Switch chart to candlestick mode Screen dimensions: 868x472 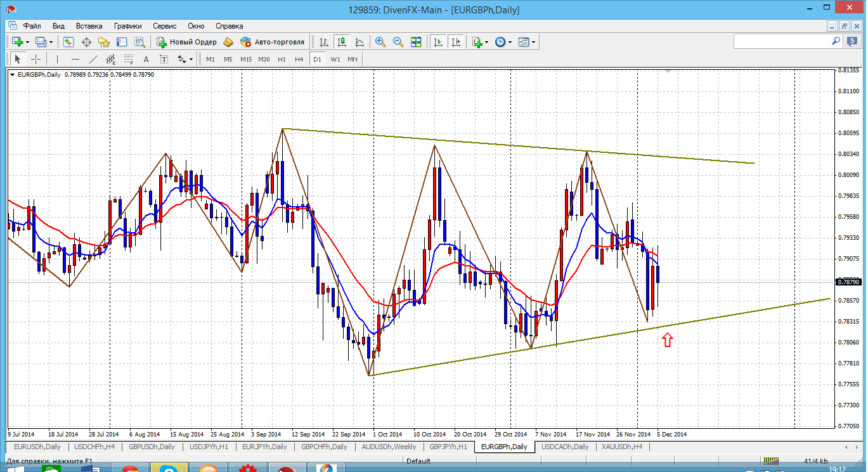point(342,42)
